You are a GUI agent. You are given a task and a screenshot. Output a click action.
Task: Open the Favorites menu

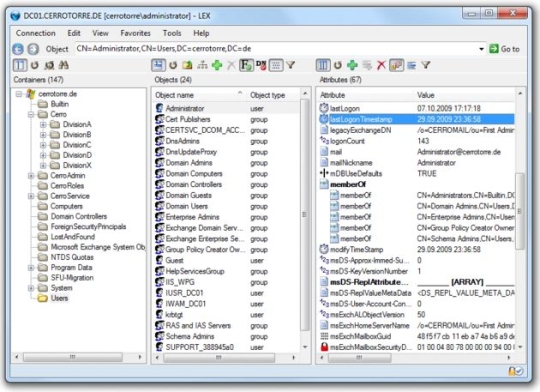click(135, 33)
